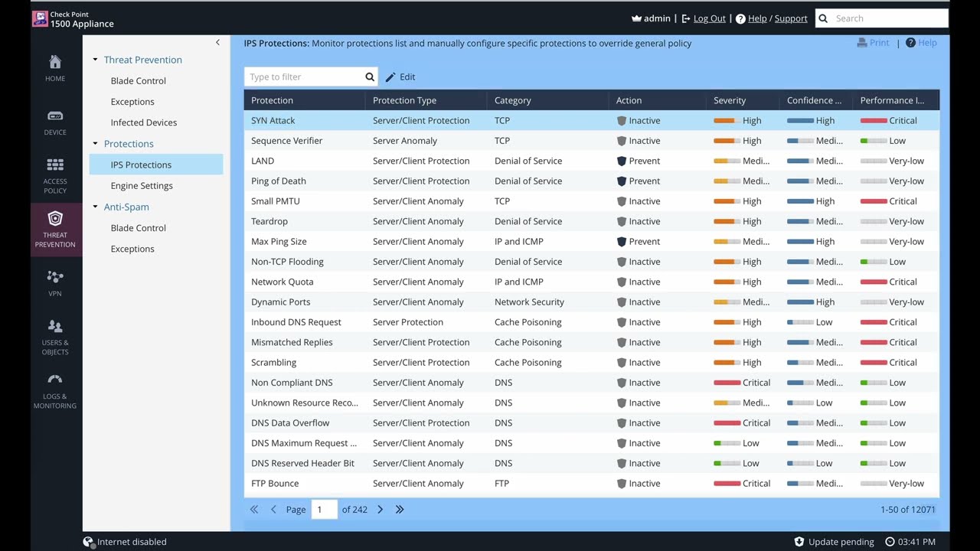This screenshot has width=980, height=551.
Task: Click the Log Out arrow icon
Action: click(686, 18)
